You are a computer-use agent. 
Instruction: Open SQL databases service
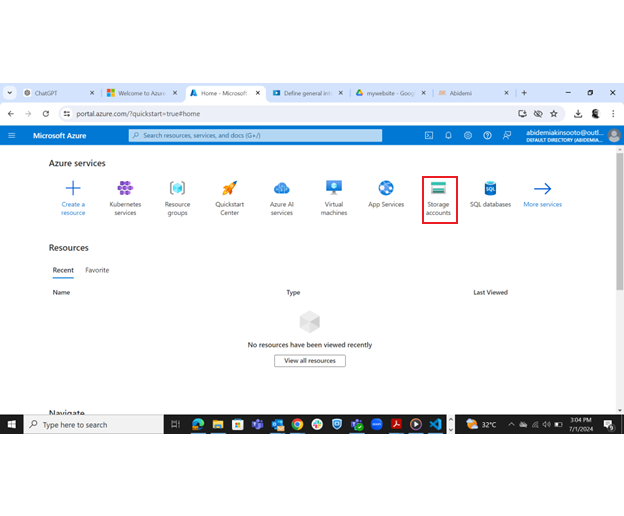coord(490,194)
